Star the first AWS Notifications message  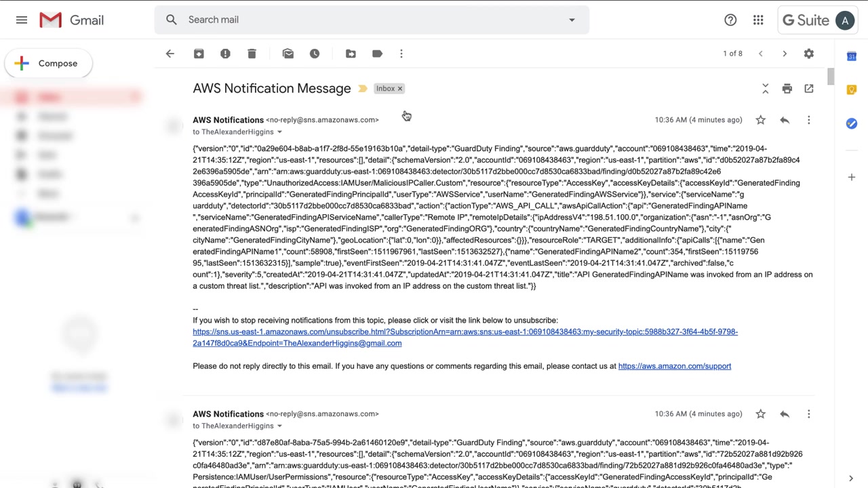tap(760, 120)
